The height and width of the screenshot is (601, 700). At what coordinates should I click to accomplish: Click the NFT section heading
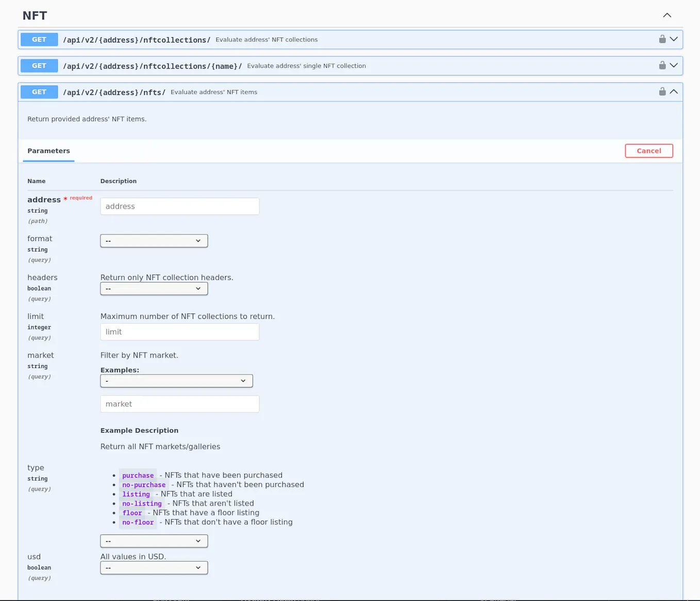point(35,15)
